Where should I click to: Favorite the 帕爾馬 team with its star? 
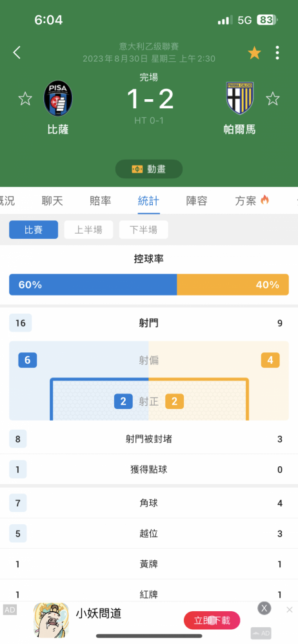272,99
